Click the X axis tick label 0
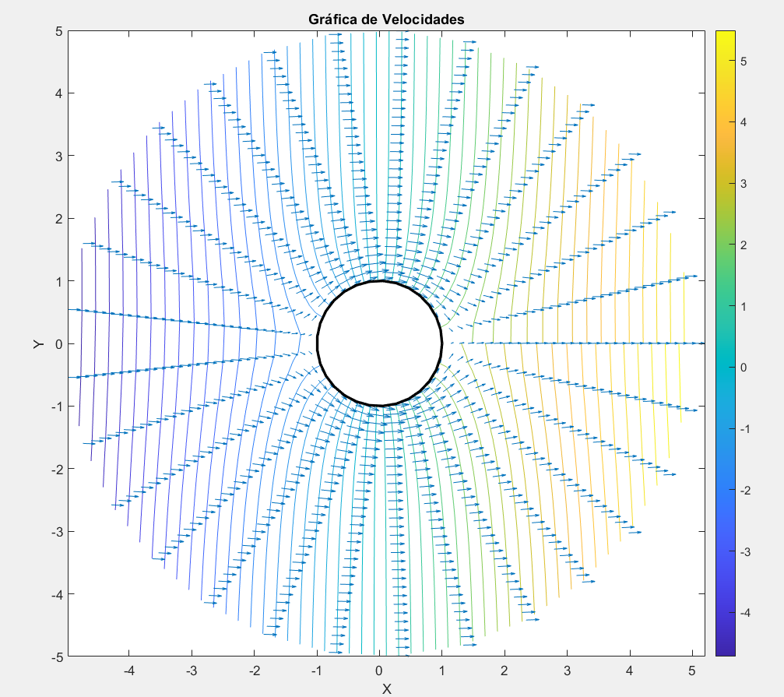This screenshot has width=784, height=697. pyautogui.click(x=379, y=670)
